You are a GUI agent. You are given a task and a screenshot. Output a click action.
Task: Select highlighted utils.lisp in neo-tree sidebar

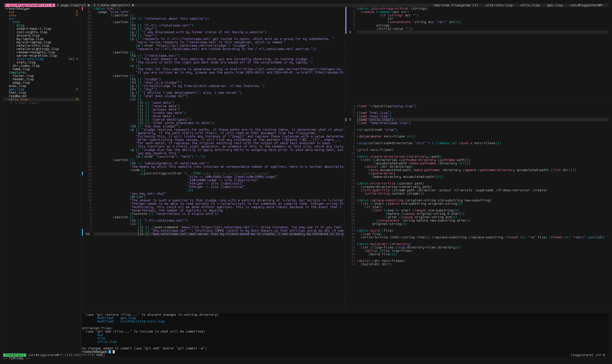[19, 99]
